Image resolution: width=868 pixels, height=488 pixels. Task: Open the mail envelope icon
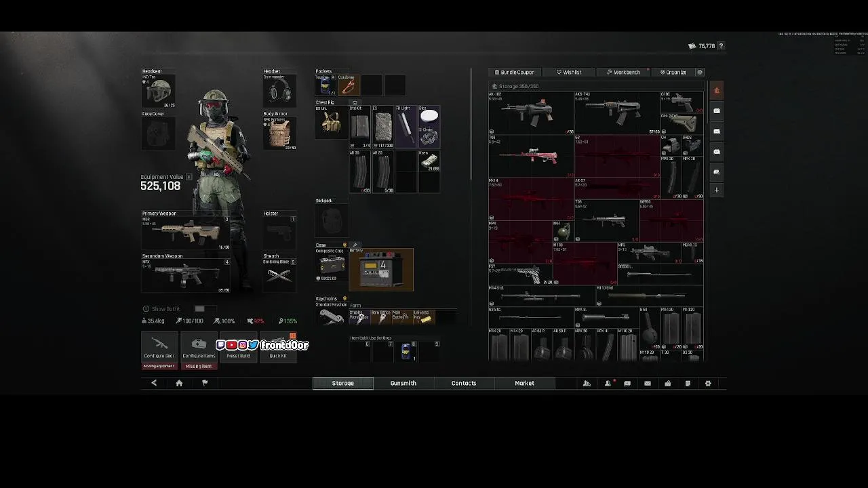coord(648,383)
